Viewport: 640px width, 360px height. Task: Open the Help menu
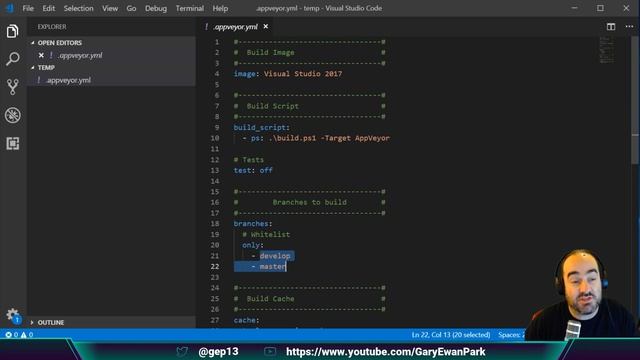[220, 8]
